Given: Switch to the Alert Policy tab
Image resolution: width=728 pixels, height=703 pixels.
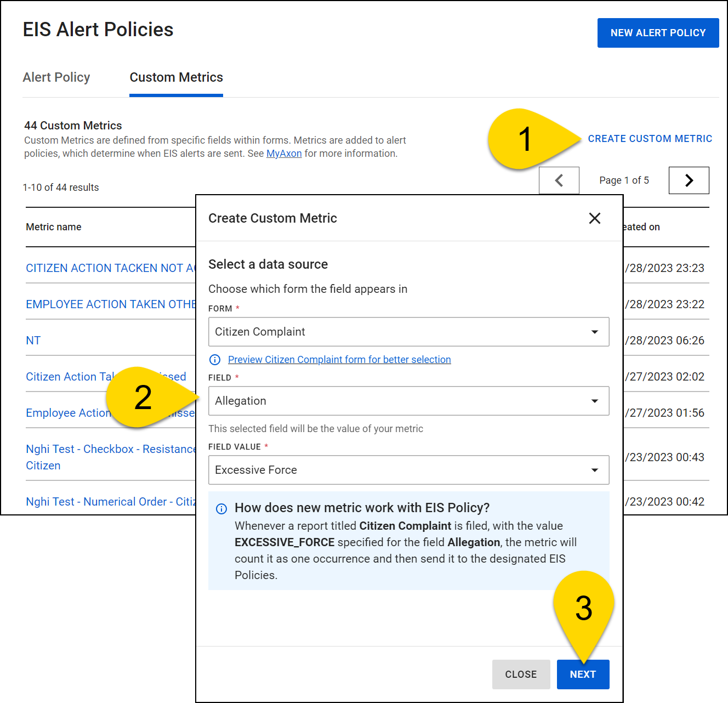Looking at the screenshot, I should 56,77.
